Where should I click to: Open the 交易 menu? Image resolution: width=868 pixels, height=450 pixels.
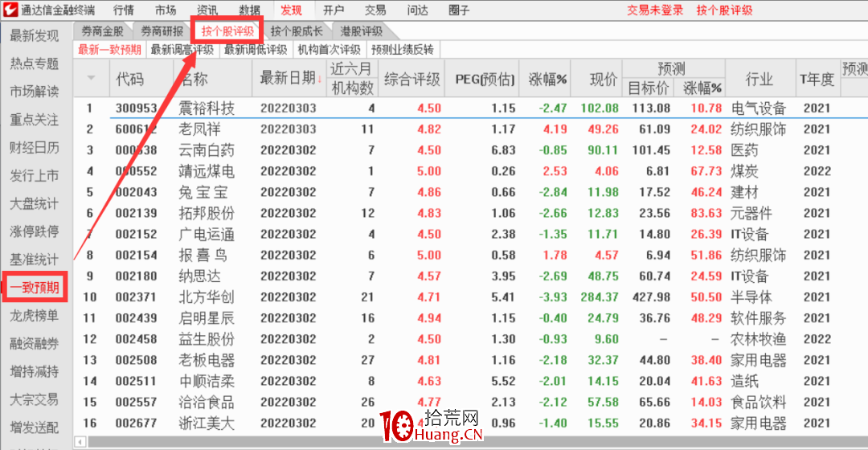tap(375, 10)
